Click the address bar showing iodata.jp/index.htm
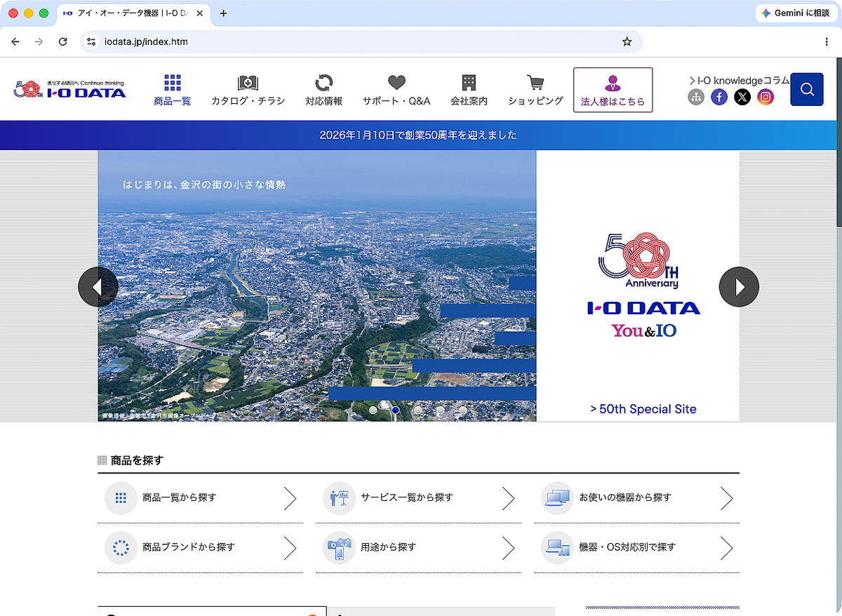The height and width of the screenshot is (616, 842). 361,41
